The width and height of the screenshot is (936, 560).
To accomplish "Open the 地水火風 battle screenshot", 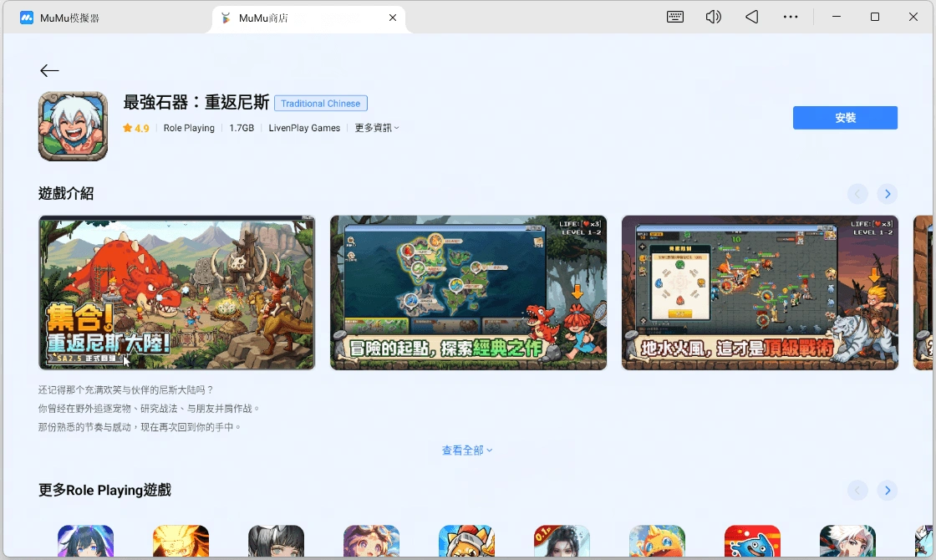I will click(x=760, y=293).
